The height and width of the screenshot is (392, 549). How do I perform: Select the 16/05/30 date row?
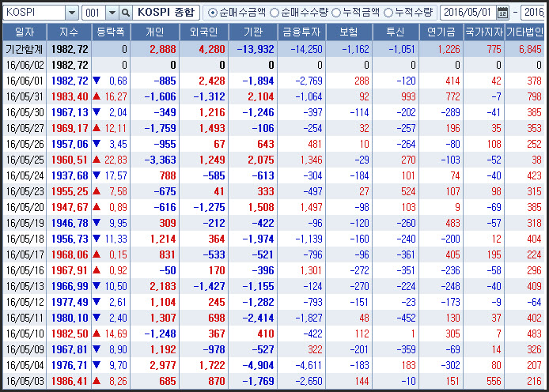[x=274, y=112]
